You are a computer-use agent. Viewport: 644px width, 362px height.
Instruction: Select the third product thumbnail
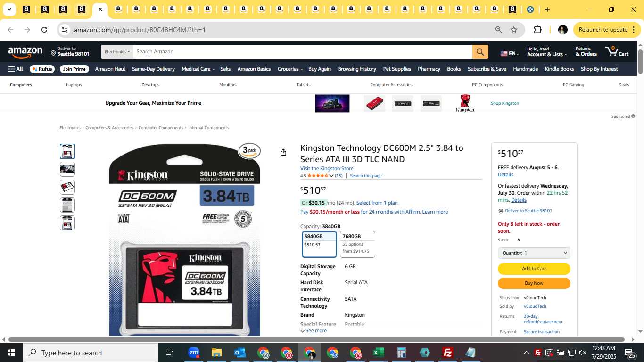point(67,187)
